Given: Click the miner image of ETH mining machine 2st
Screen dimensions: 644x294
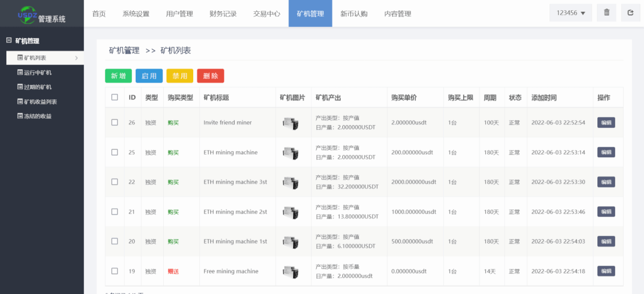Looking at the screenshot, I should (290, 212).
